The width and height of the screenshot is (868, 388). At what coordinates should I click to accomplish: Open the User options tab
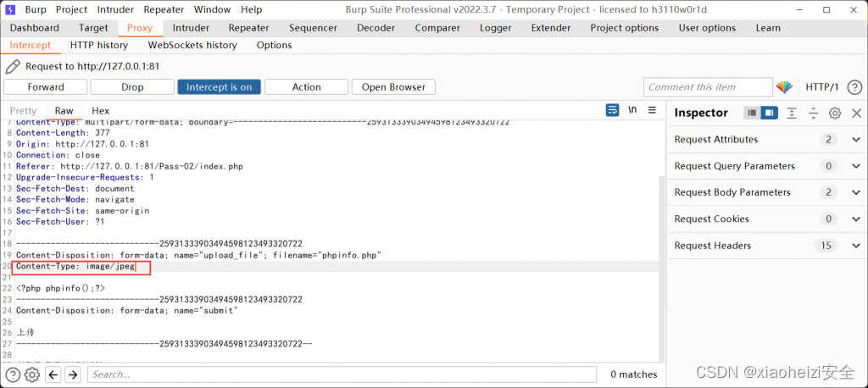pyautogui.click(x=707, y=28)
